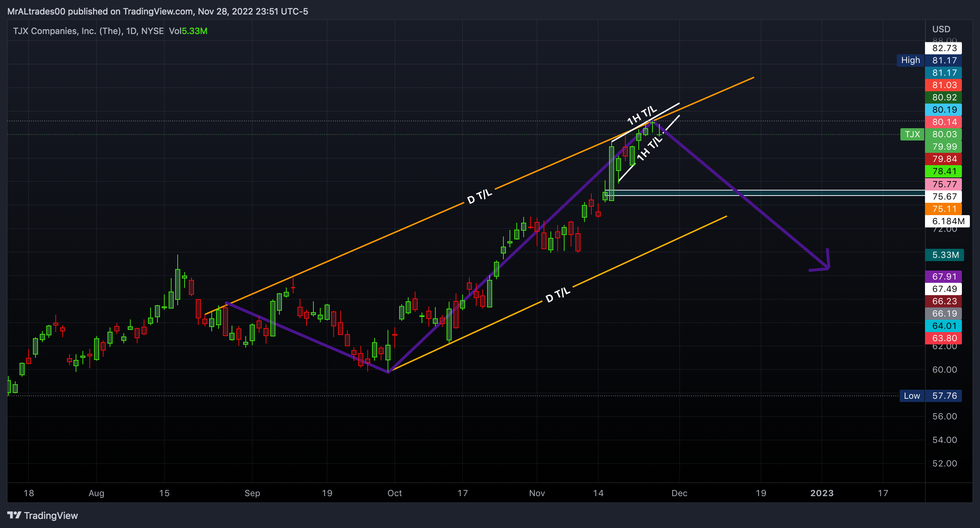Click the 15 date label after Aug
Image resolution: width=980 pixels, height=528 pixels.
pos(164,493)
